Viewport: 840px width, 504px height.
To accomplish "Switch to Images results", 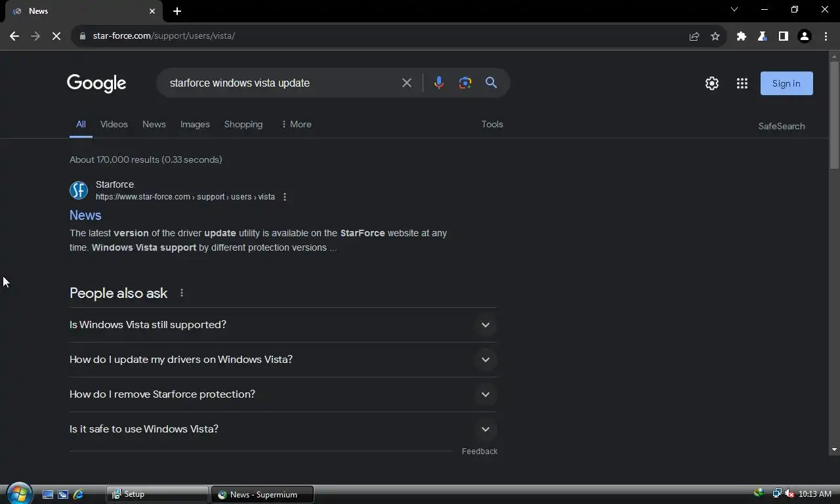I will coord(195,124).
